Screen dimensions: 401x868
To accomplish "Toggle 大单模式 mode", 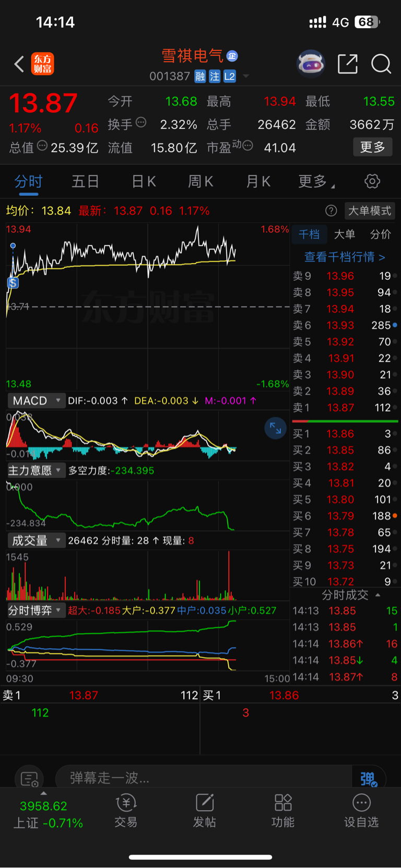I will (x=370, y=211).
